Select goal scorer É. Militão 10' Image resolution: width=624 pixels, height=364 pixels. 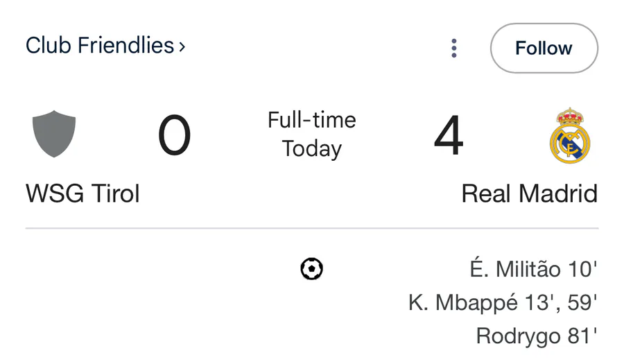tap(533, 269)
